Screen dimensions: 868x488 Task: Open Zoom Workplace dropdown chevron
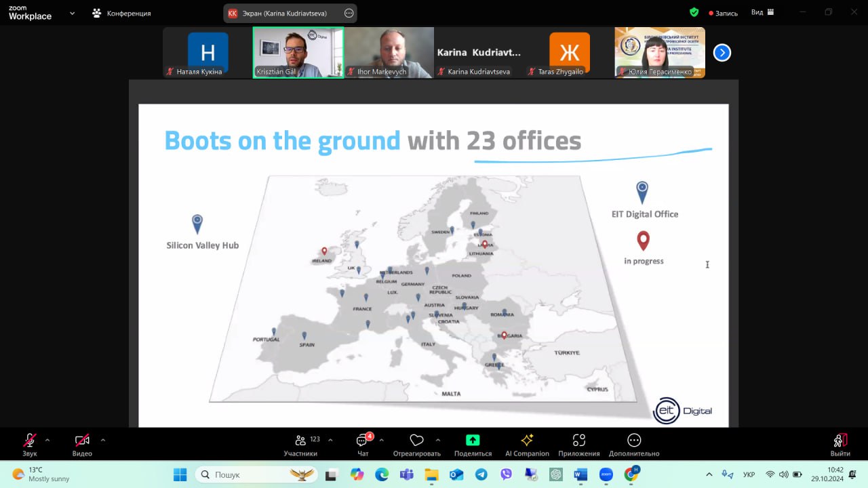(72, 13)
